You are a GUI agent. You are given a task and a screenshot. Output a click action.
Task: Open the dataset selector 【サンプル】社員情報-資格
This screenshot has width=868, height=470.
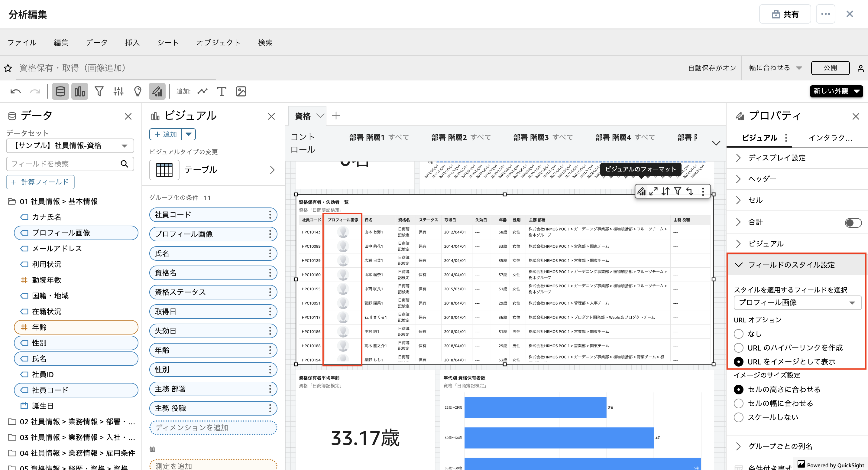coord(70,146)
